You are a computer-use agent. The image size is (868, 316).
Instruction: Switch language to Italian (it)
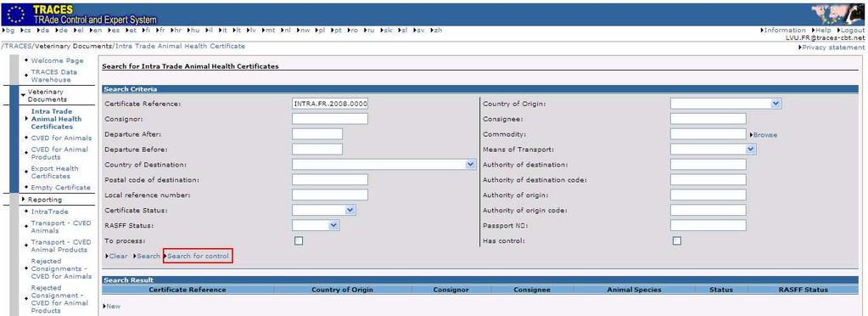tap(224, 31)
